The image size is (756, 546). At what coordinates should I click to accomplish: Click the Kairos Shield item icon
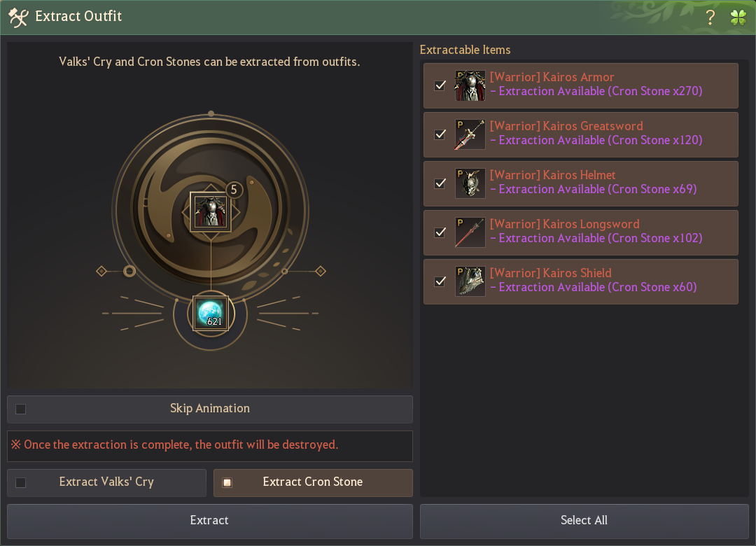click(470, 281)
